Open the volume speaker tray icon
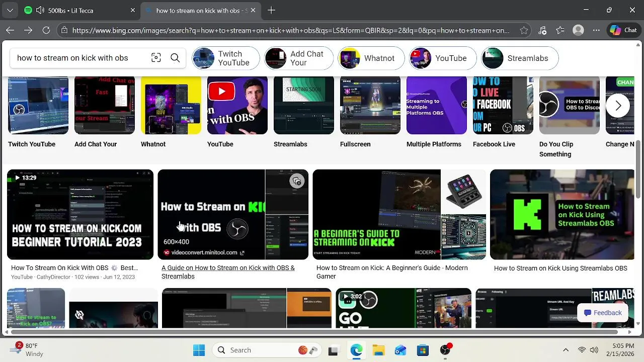This screenshot has height=362, width=644. tap(594, 350)
